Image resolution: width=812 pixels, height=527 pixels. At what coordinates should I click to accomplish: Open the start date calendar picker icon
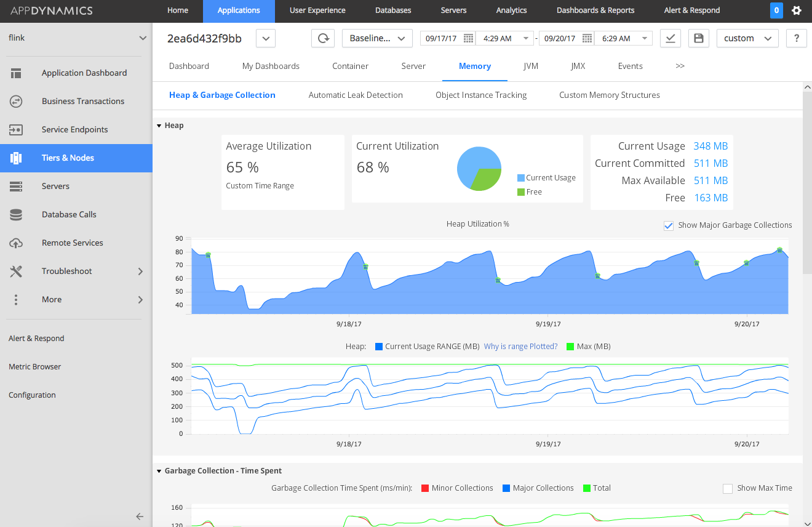point(468,38)
